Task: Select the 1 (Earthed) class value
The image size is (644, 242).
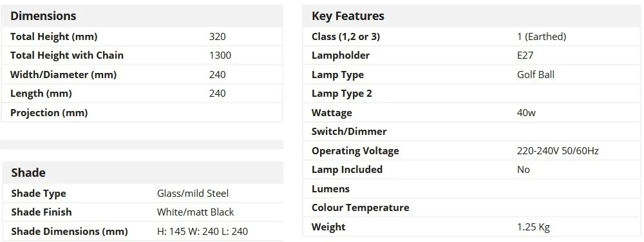Action: [x=542, y=37]
